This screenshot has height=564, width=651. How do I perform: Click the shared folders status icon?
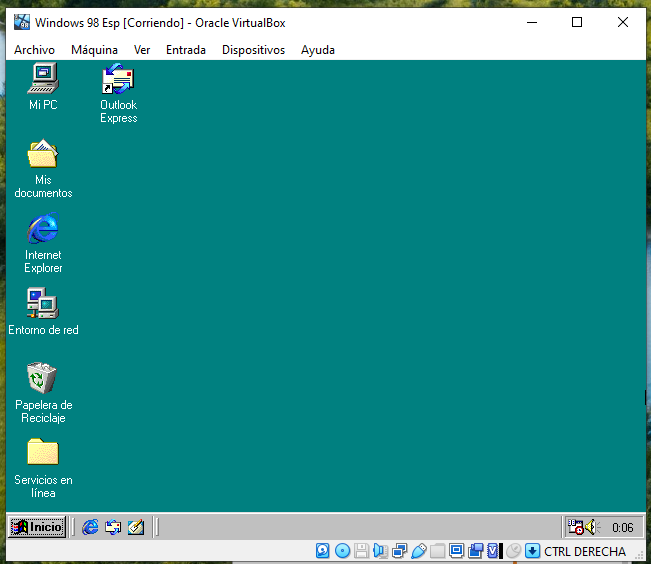437,551
